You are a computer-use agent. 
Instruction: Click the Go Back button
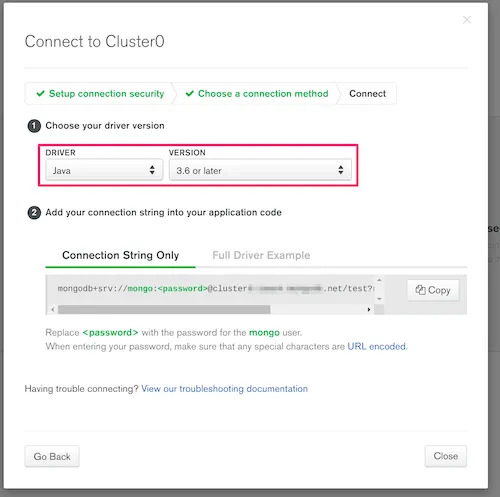pos(52,456)
